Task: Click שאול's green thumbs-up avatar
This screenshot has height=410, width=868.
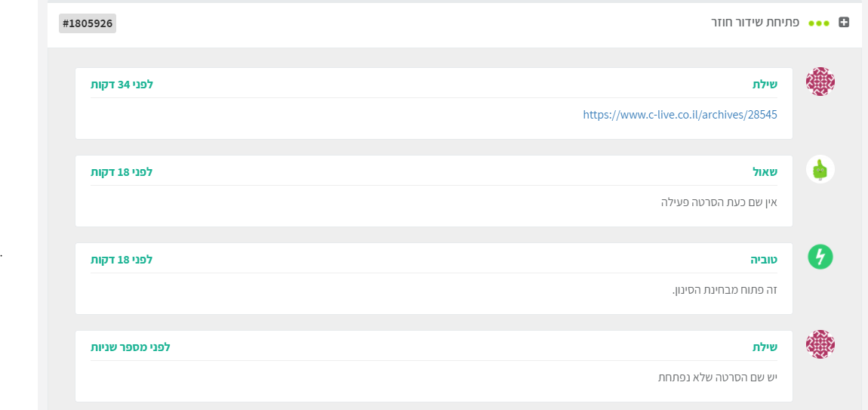Action: 820,169
